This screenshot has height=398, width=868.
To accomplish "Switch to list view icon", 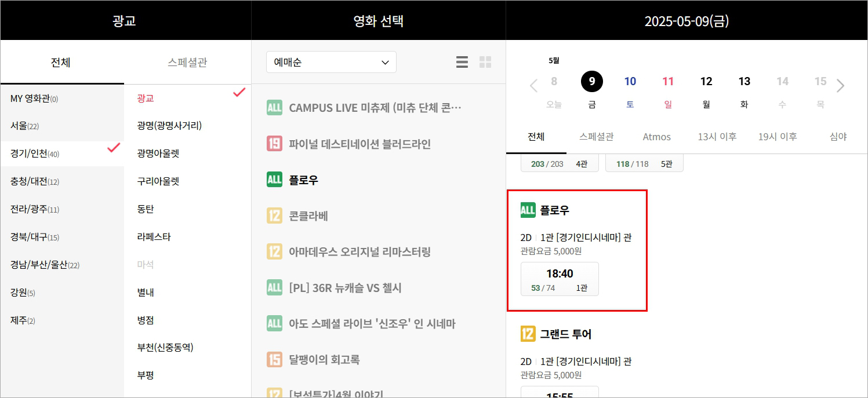I will coord(462,62).
